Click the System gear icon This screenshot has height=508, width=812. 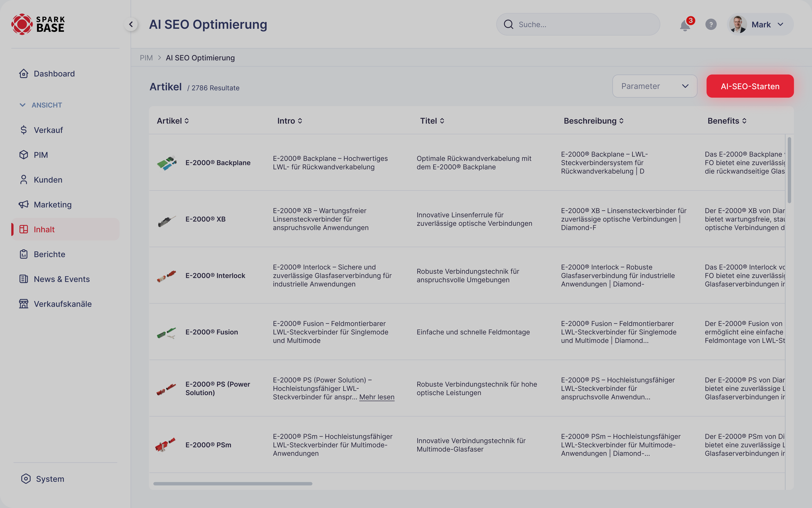26,478
